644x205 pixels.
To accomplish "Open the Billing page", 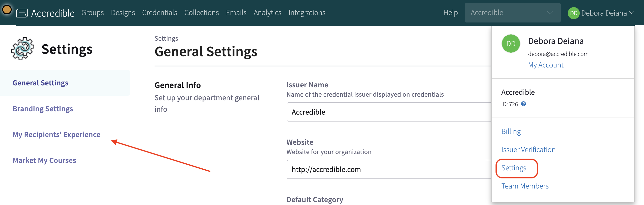I will [511, 131].
